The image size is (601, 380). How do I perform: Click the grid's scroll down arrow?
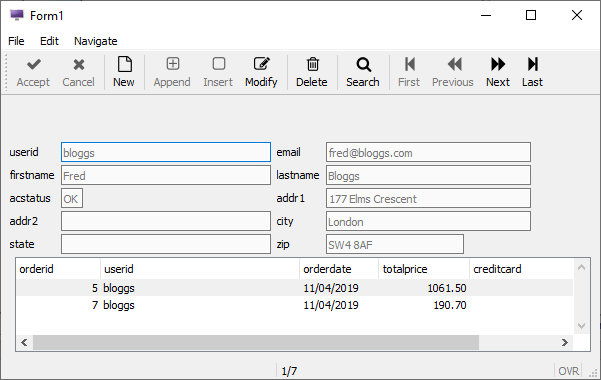click(x=581, y=326)
